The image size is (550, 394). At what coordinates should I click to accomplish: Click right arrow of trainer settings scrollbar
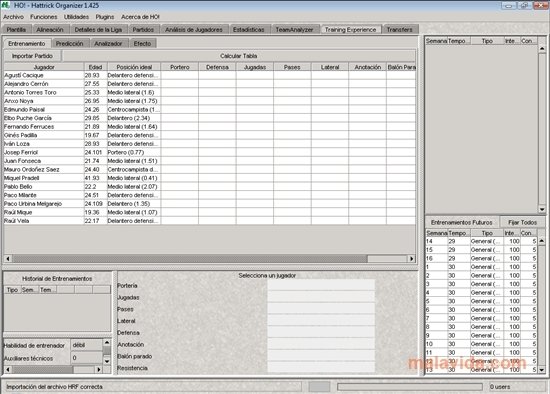(99, 369)
